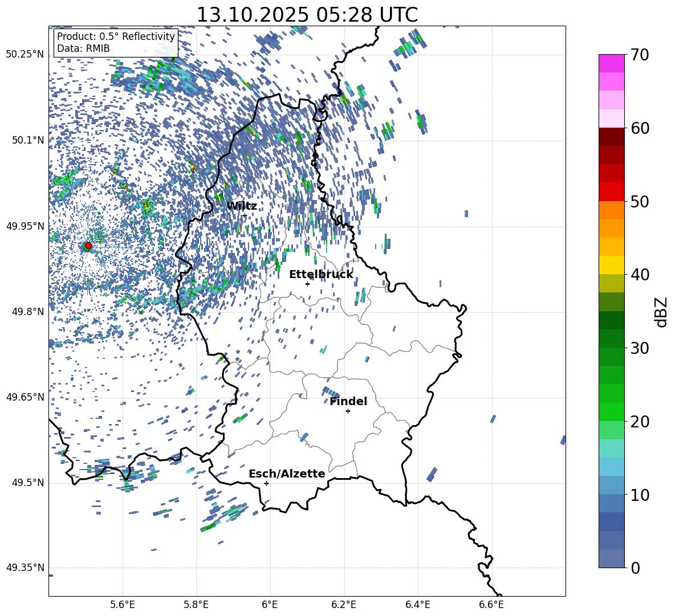Click the 6.4°E longitude label
The height and width of the screenshot is (616, 675).
pos(417,605)
